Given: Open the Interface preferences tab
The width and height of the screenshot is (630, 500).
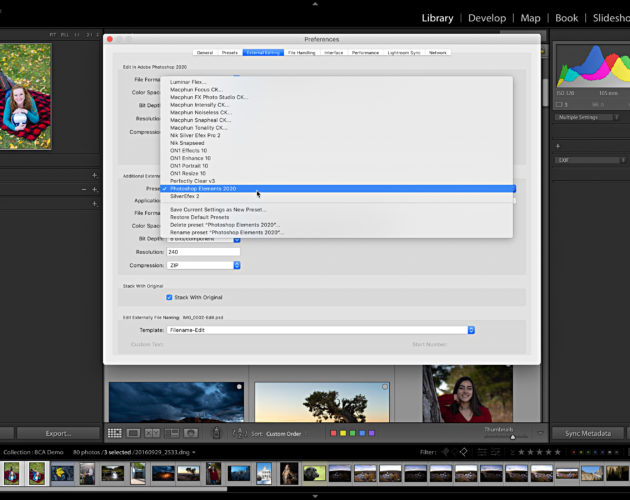Looking at the screenshot, I should click(333, 53).
